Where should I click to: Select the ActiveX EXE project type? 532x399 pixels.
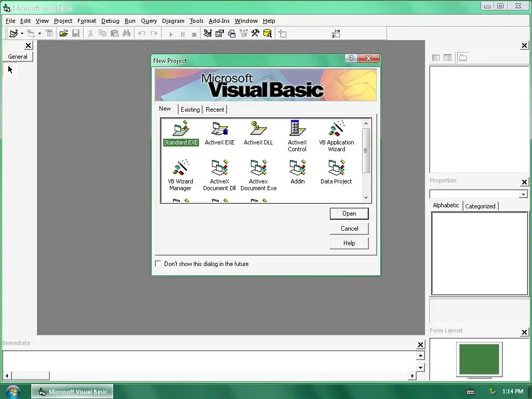pyautogui.click(x=220, y=133)
